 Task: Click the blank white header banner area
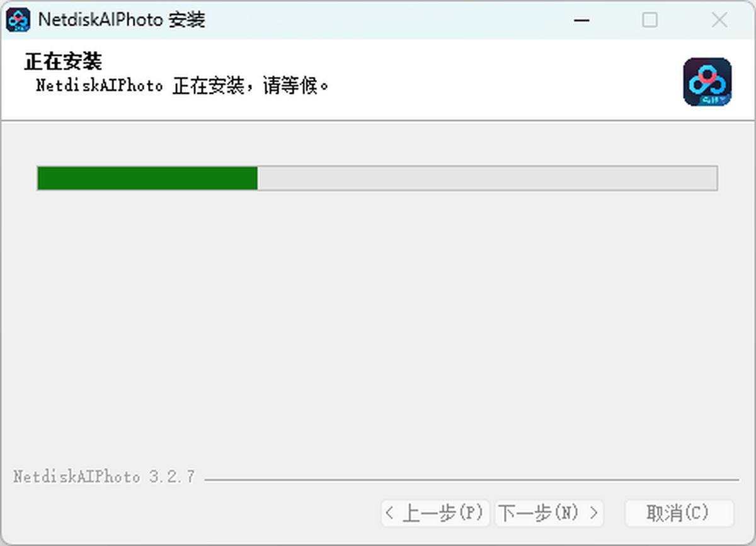click(x=504, y=81)
